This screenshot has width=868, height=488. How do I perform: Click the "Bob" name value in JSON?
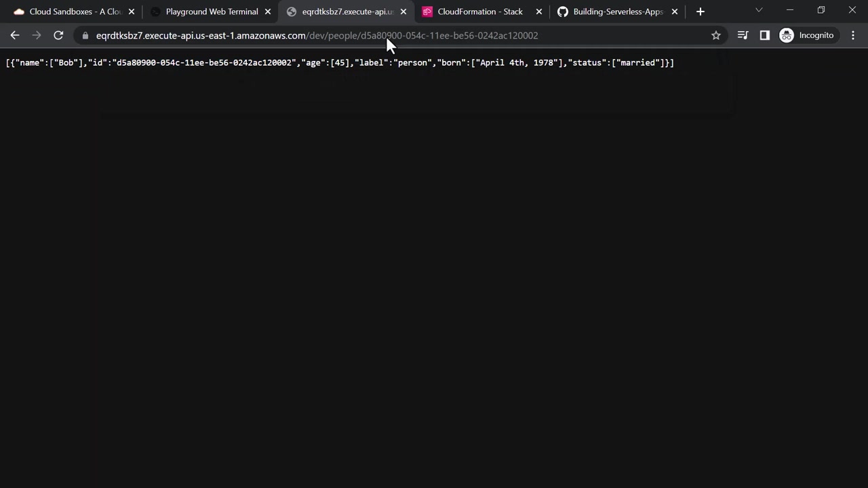66,62
